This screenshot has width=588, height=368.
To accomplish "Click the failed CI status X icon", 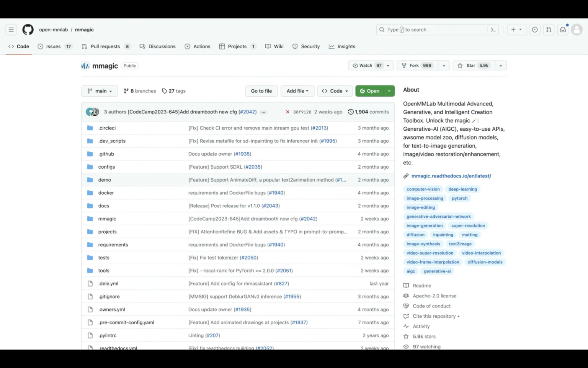I will tap(287, 112).
